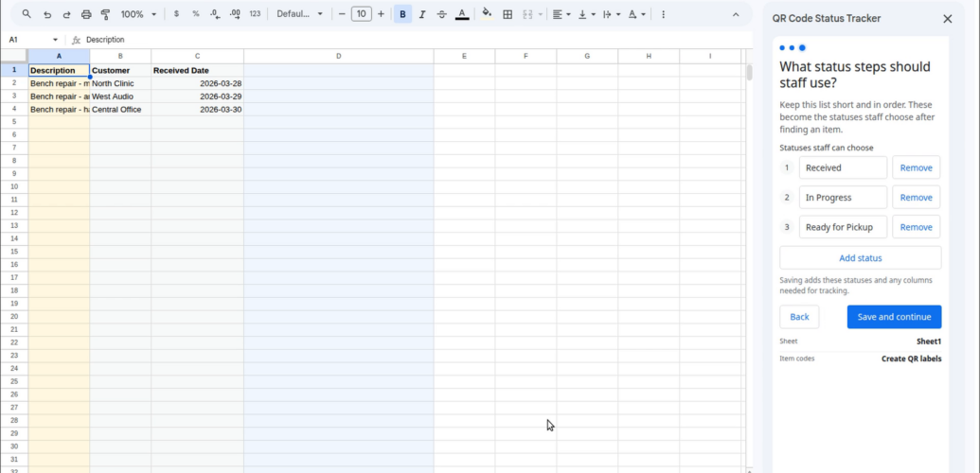Open text wrapping dropdown
Viewport: 980px width, 473px height.
612,14
